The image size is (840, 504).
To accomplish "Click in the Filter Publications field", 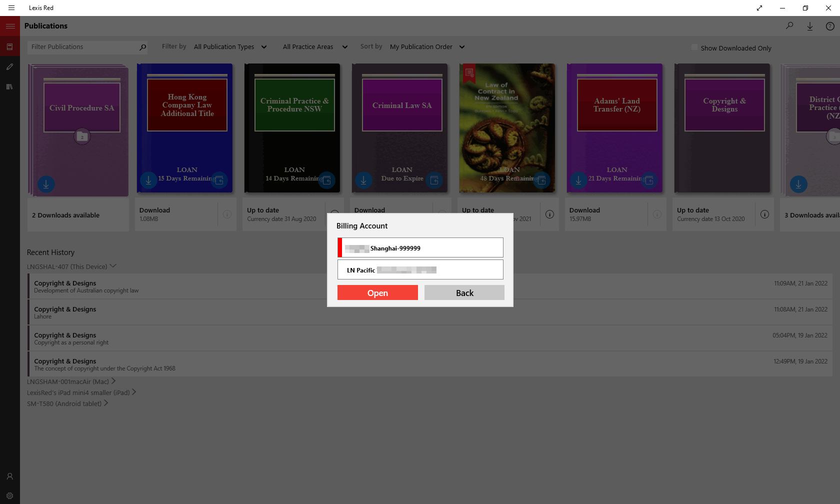I will tap(80, 46).
